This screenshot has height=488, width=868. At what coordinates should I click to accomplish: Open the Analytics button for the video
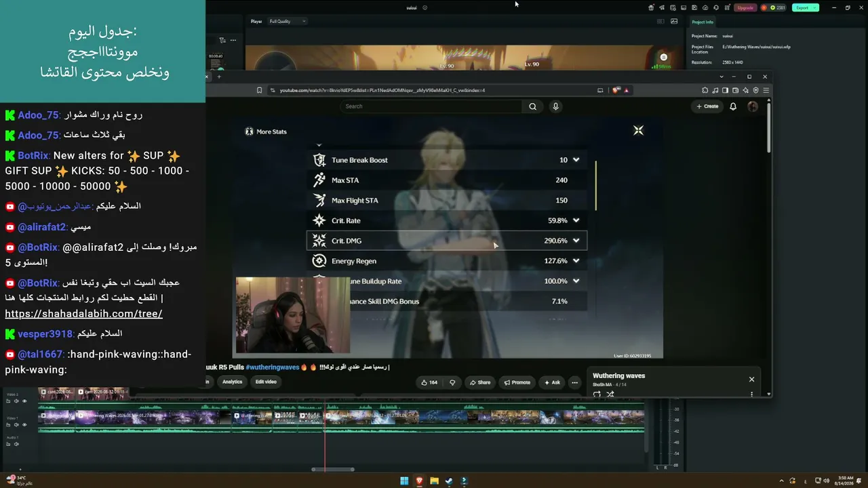coord(232,382)
